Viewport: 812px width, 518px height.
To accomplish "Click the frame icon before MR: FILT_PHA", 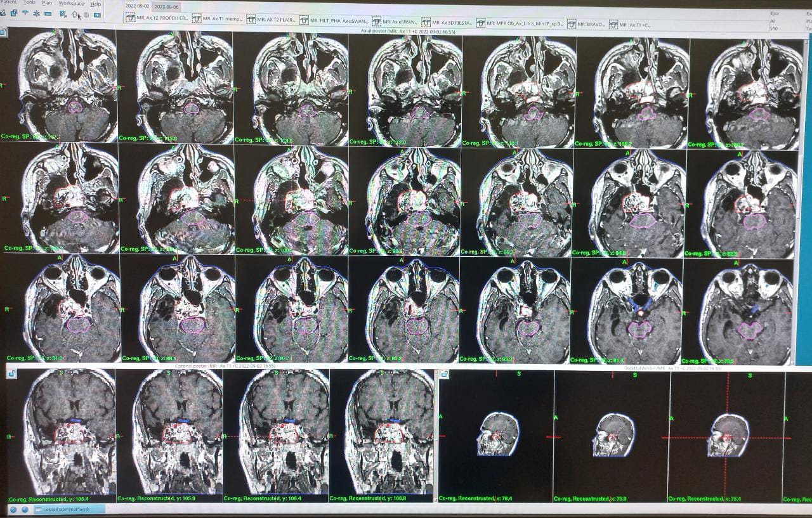I will 304,20.
